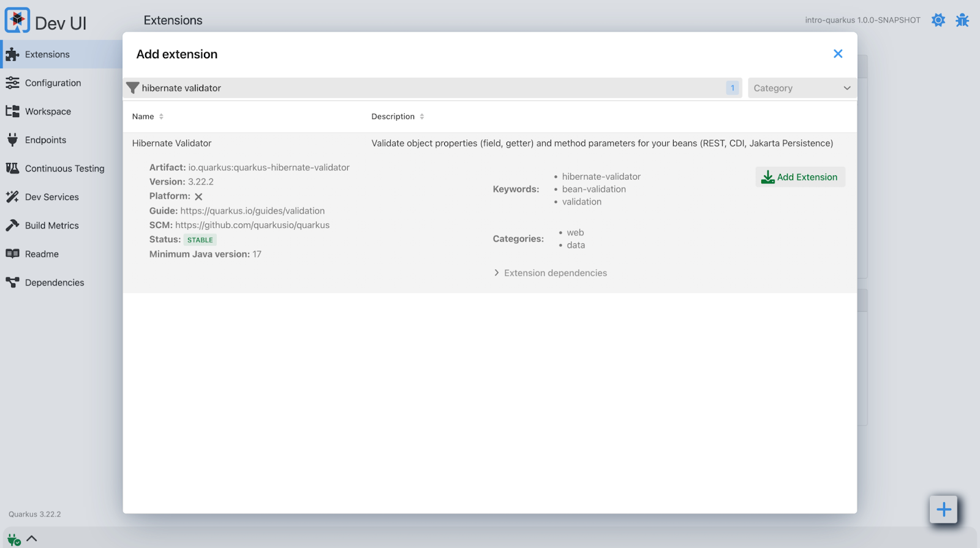Click the Extensions puzzle-piece icon
Viewport: 980px width, 548px height.
coord(12,55)
